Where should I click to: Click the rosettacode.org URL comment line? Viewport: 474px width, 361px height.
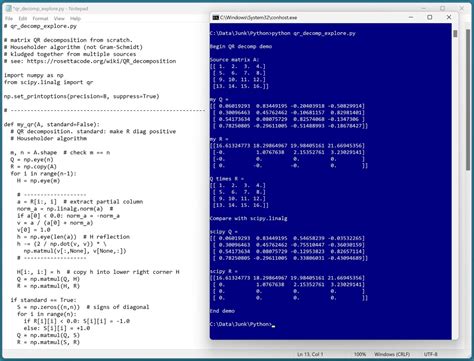click(x=90, y=61)
